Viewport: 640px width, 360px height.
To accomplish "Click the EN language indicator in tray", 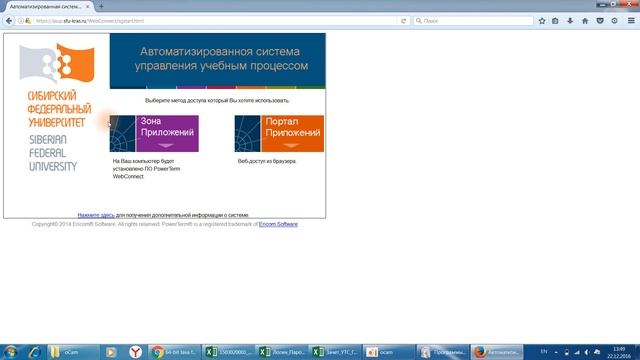I will 544,351.
